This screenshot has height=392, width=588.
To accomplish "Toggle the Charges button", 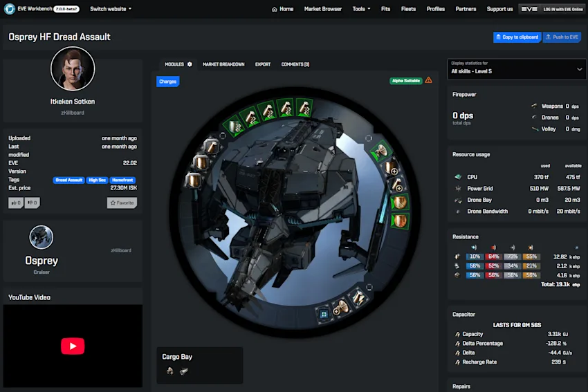I will click(x=167, y=82).
